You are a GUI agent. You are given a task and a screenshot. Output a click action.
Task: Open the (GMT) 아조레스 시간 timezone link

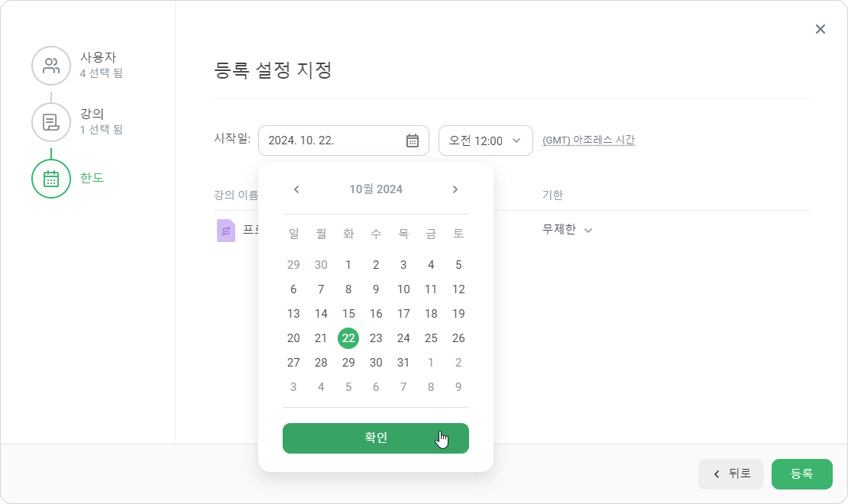tap(588, 140)
